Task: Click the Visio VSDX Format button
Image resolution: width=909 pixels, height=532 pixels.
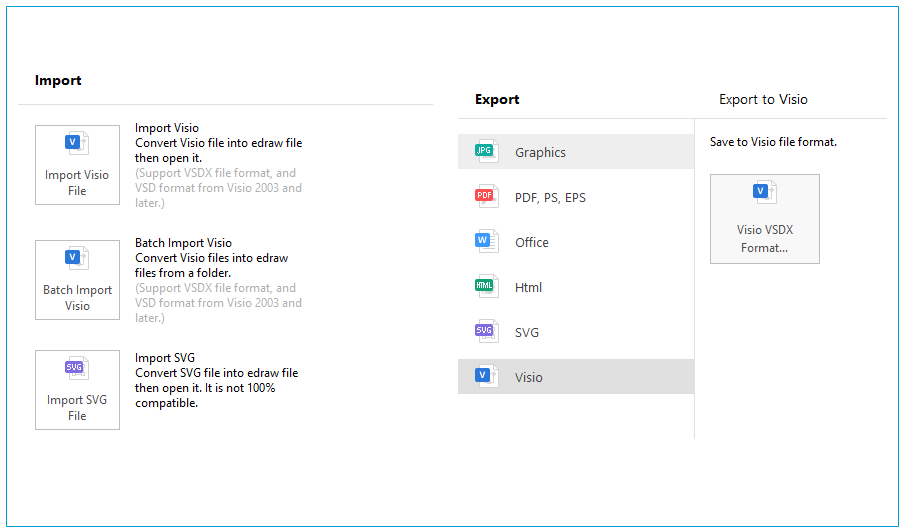Action: [x=765, y=219]
